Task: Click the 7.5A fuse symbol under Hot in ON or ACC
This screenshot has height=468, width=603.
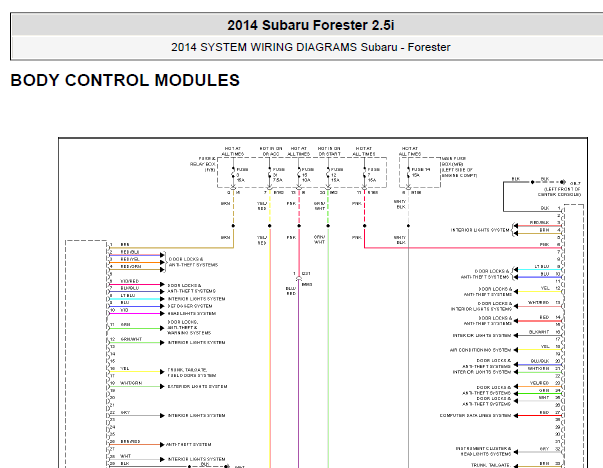Action: pos(270,175)
